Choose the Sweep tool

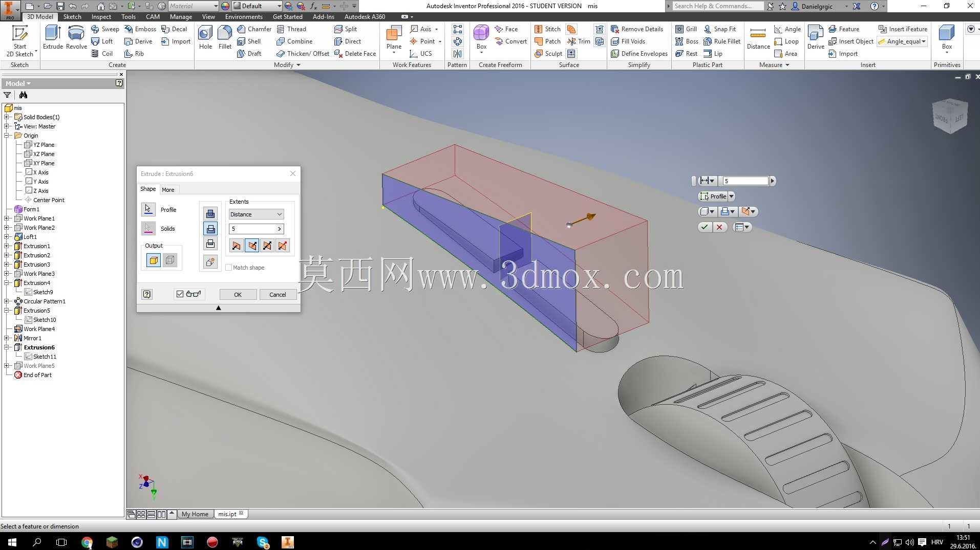[x=105, y=29]
